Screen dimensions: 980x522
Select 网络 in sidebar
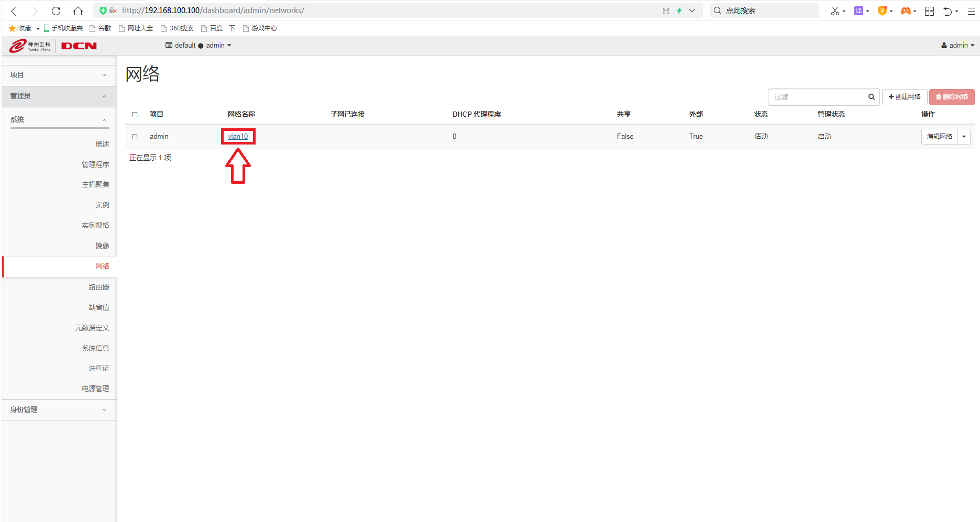[102, 266]
